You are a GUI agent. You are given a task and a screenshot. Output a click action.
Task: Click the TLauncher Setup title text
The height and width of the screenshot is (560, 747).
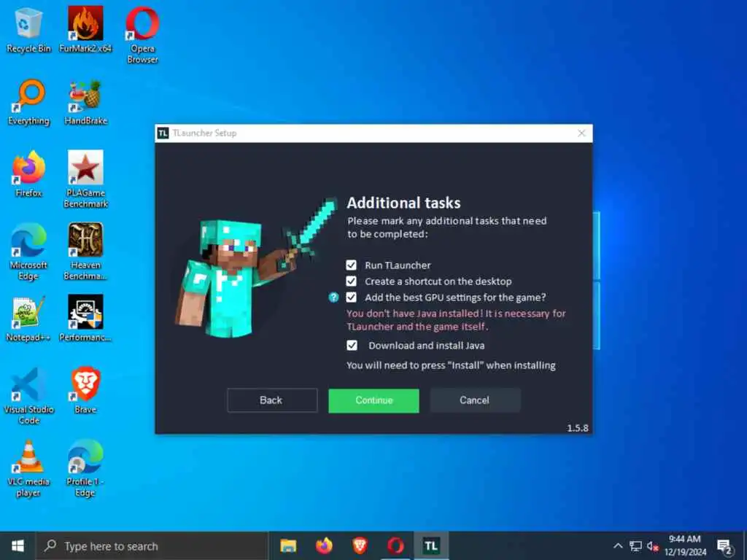[204, 133]
